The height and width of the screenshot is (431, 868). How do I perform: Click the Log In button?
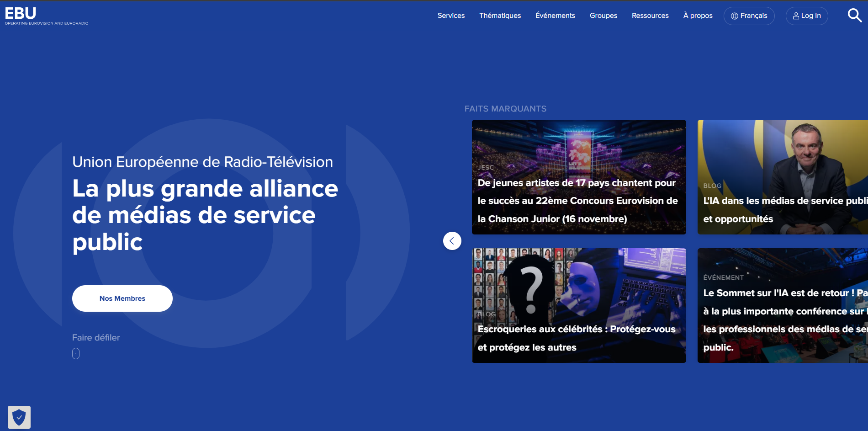[807, 16]
